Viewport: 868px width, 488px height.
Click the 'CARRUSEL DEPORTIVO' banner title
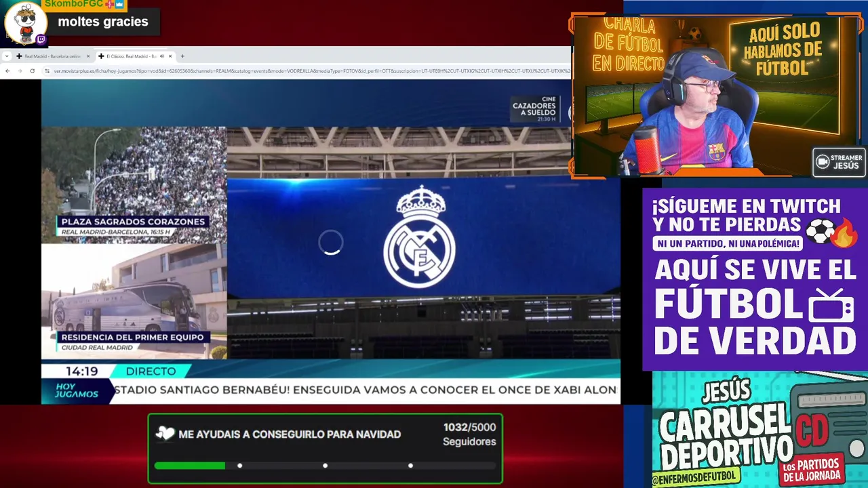pos(726,436)
